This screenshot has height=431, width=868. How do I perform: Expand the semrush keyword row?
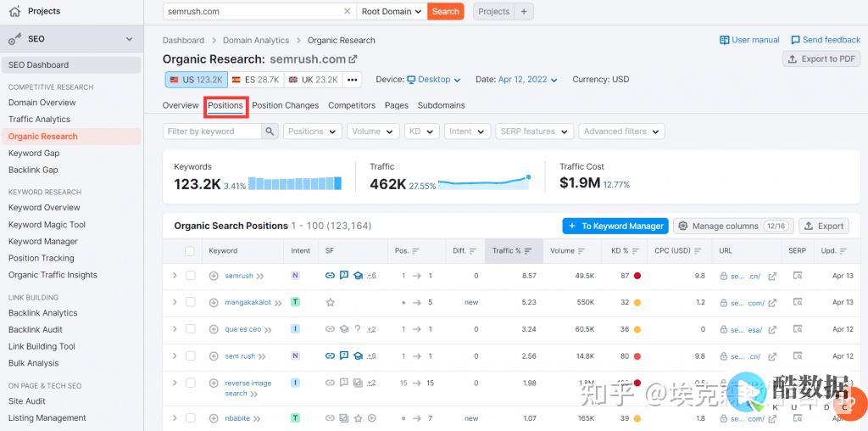point(175,276)
